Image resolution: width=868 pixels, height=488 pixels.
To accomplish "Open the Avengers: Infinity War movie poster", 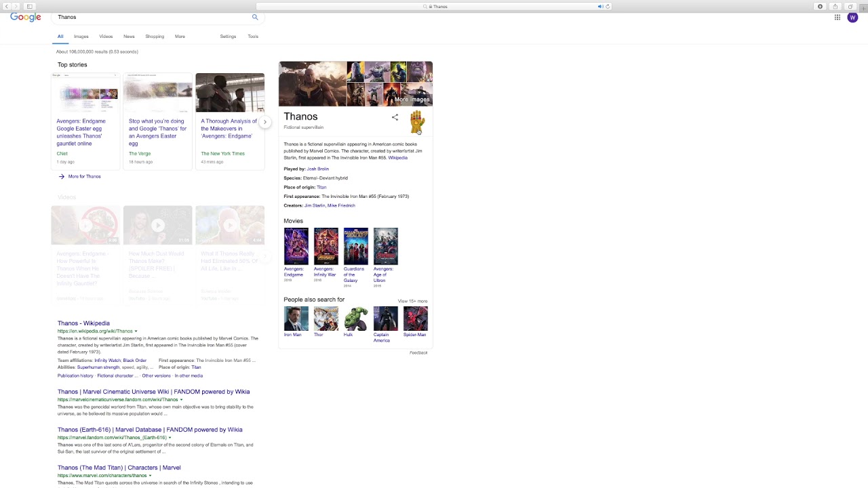I will point(326,246).
